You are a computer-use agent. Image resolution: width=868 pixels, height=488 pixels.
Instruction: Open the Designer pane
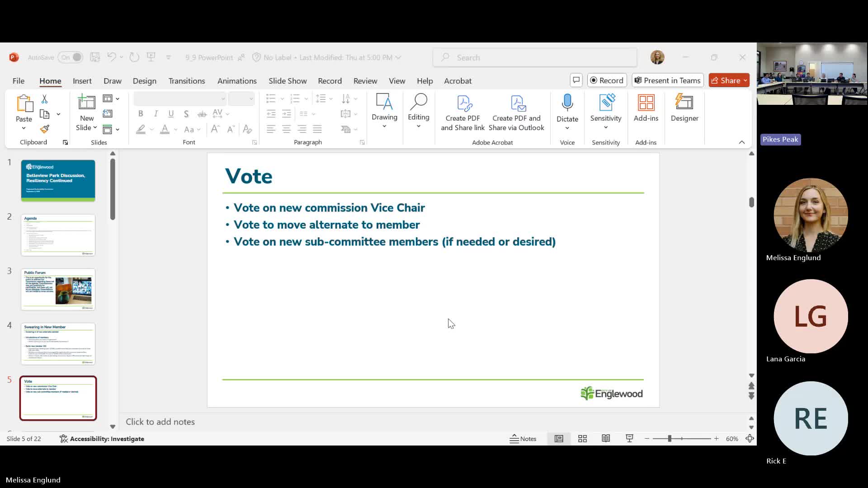pos(684,108)
